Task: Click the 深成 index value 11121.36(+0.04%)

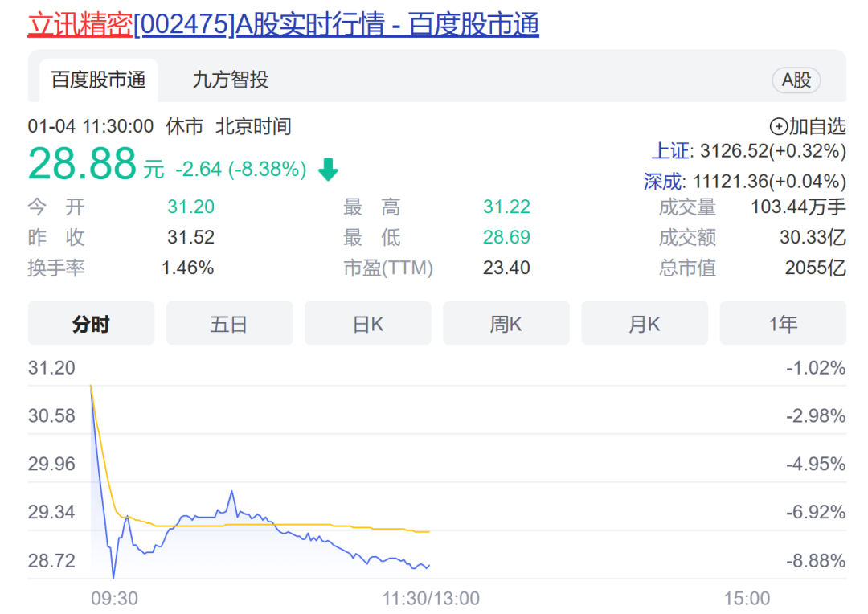Action: point(770,181)
